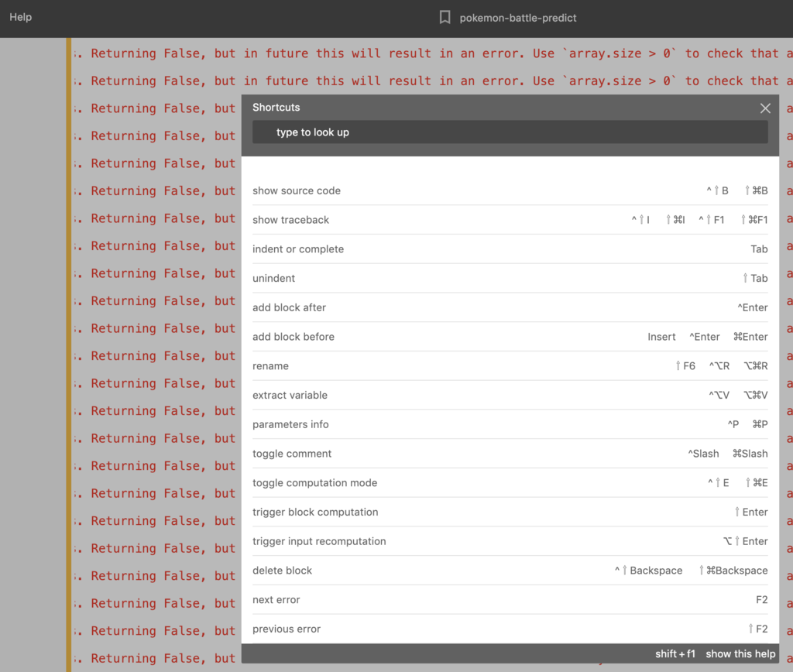Click the bookmark icon beside pokemon-battle-predict

[x=445, y=18]
